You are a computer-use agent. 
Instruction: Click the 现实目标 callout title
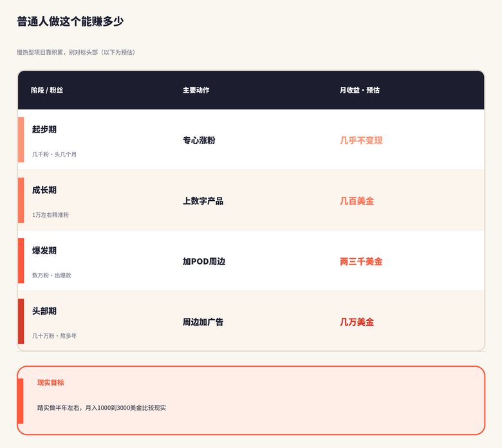[x=51, y=382]
